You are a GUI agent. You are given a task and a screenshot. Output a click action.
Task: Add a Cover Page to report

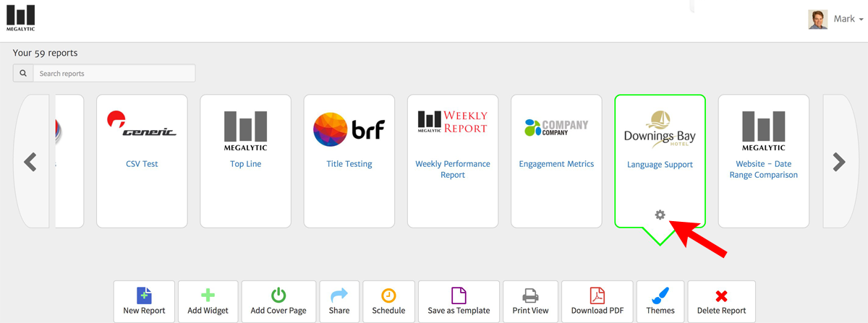278,301
